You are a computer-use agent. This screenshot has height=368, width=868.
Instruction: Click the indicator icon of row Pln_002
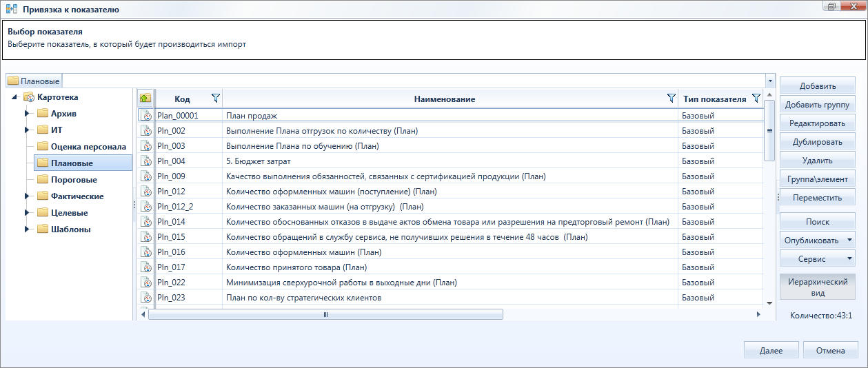tap(146, 130)
